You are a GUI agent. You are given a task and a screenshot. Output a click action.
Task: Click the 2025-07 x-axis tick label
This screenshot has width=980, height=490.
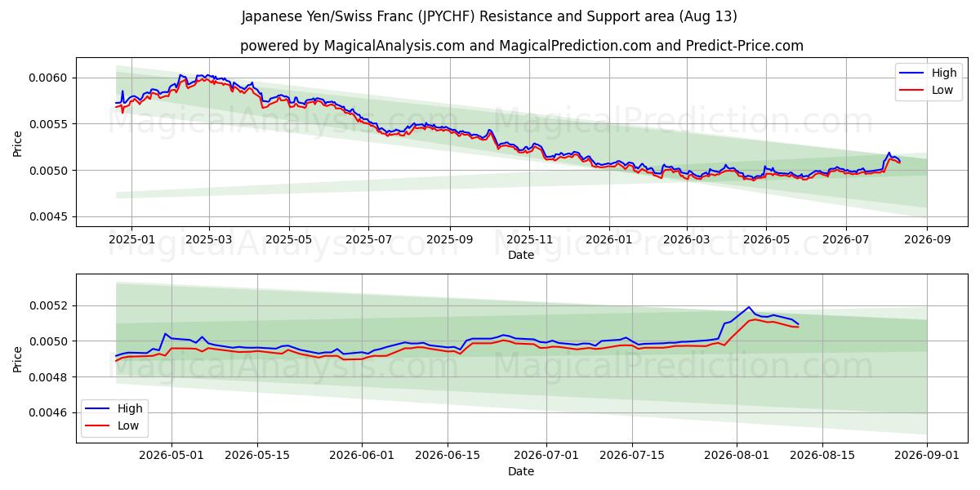pos(368,240)
